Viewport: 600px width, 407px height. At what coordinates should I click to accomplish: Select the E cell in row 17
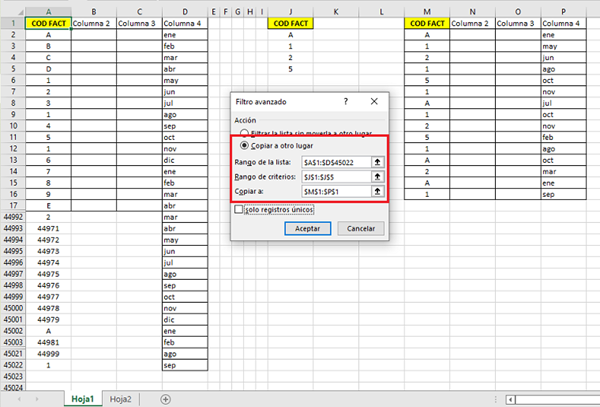[x=48, y=205]
